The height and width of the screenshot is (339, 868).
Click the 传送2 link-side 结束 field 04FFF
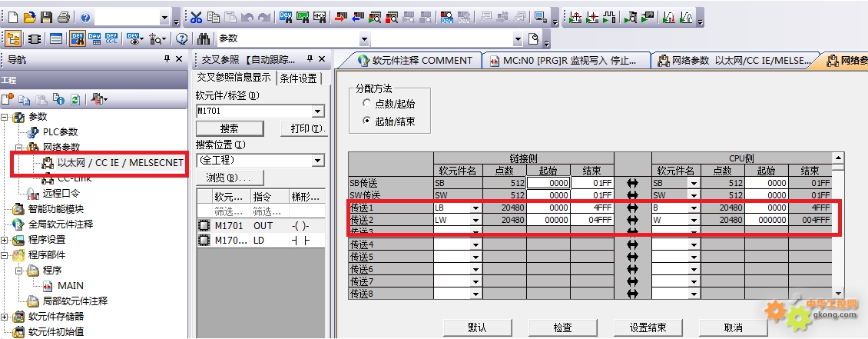tap(591, 220)
